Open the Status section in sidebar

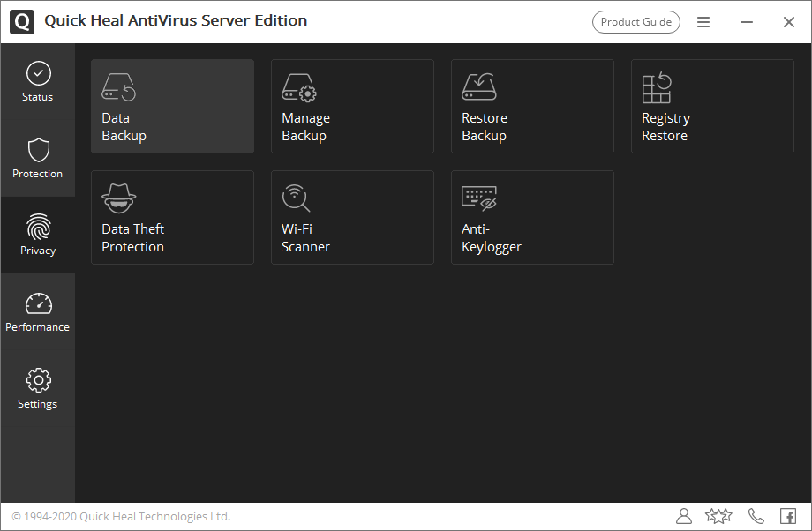pos(38,82)
